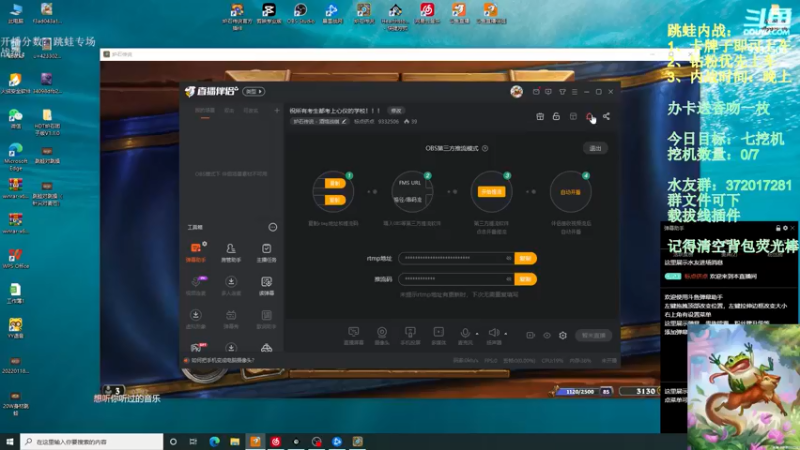Click the orange 开始推流 button in step 3
Screen dimensions: 800x450
point(491,192)
